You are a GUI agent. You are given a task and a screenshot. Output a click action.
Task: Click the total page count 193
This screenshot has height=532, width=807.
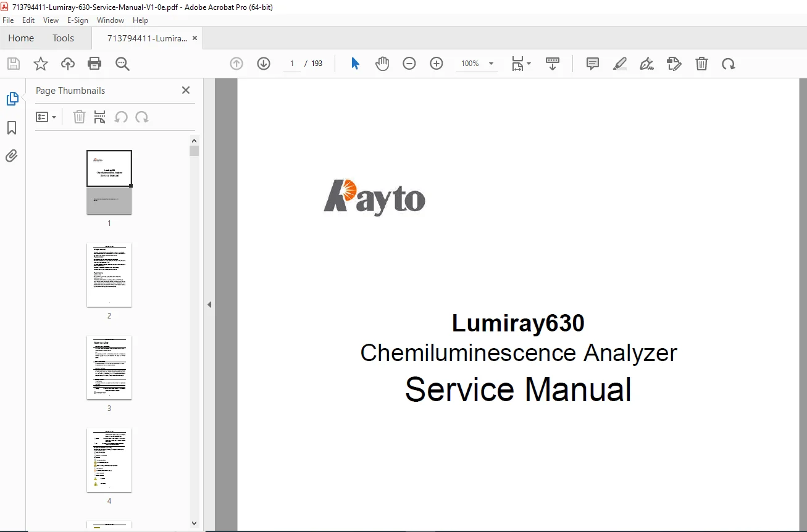(317, 64)
